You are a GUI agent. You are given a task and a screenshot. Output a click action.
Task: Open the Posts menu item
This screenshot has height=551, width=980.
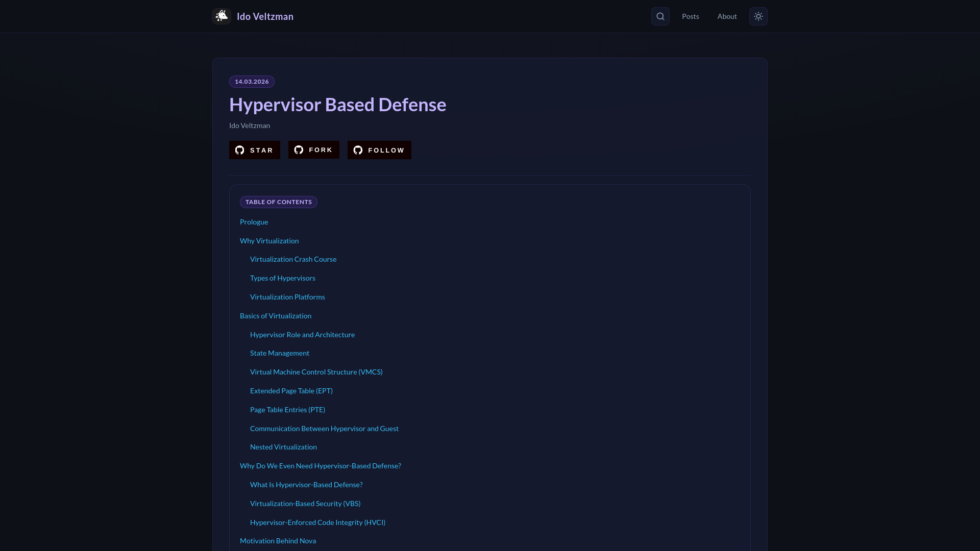tap(690, 16)
